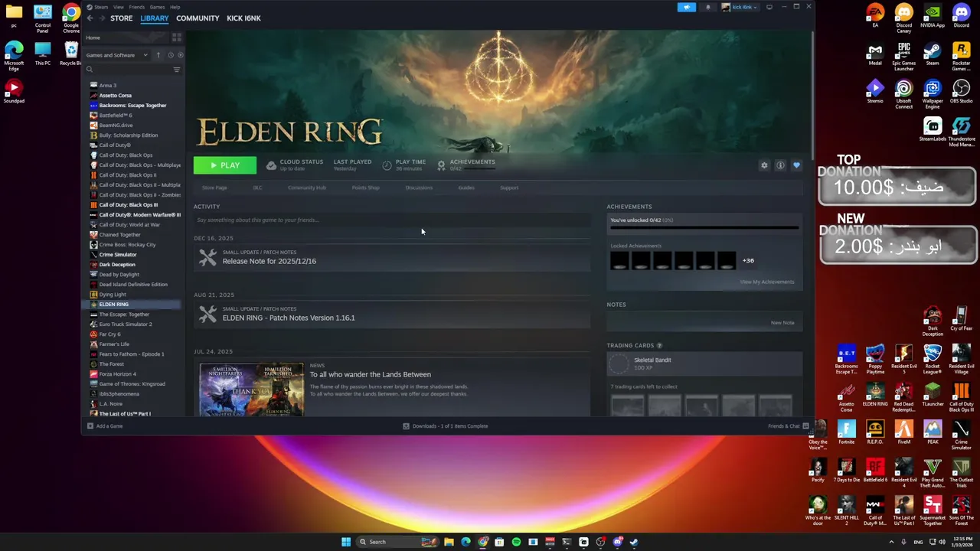Open the Steam menu
This screenshot has width=980, height=551.
point(101,7)
